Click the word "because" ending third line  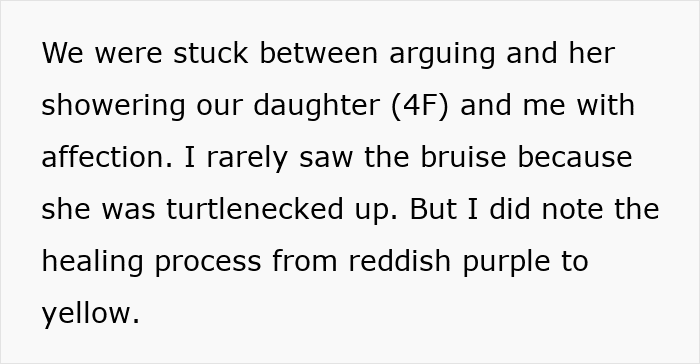point(575,157)
